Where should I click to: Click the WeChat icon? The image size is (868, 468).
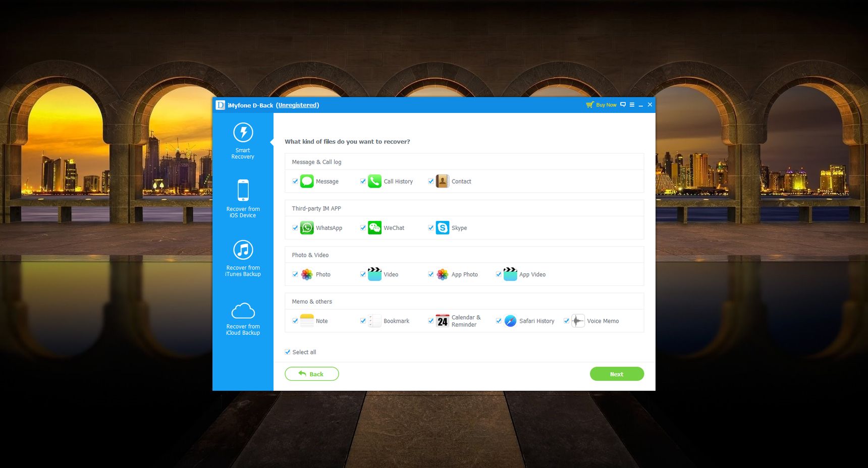[374, 227]
